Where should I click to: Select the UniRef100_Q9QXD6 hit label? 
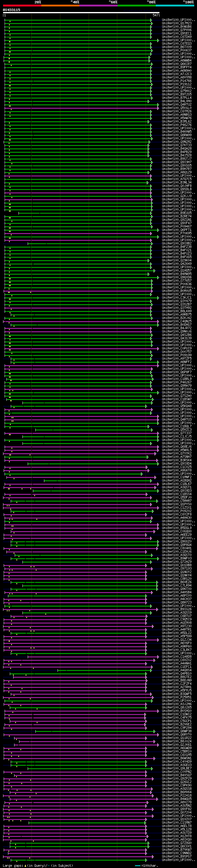[x=177, y=277]
